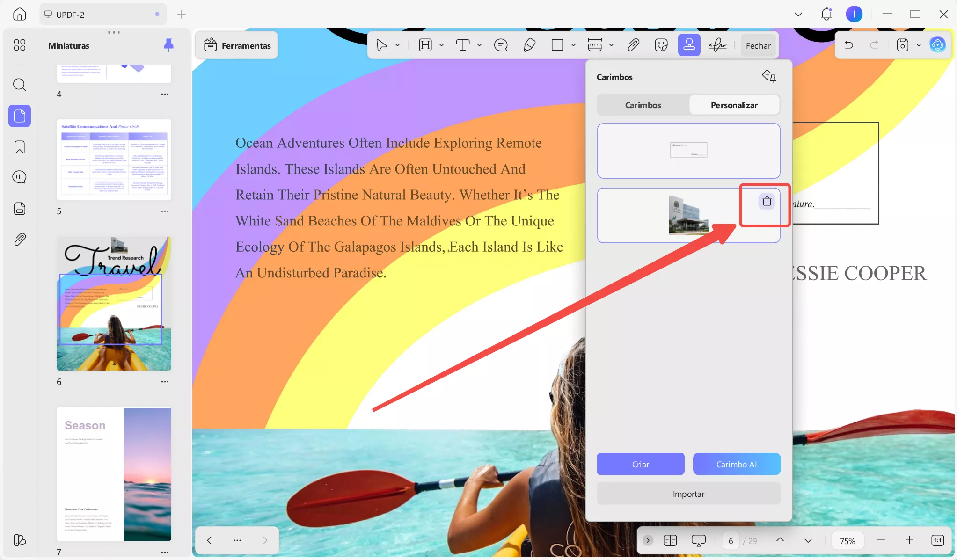This screenshot has height=560, width=957.
Task: Click the comment note tool
Action: click(501, 45)
